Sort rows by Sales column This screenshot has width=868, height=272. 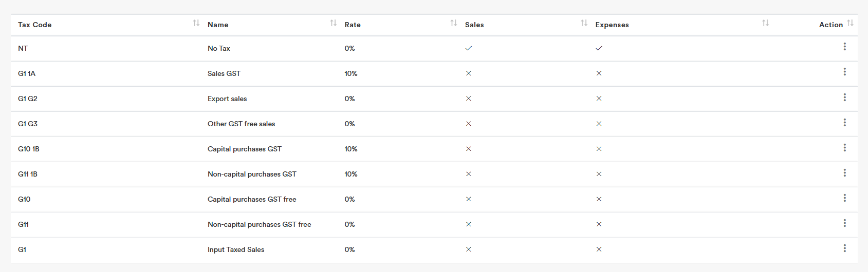pos(584,23)
